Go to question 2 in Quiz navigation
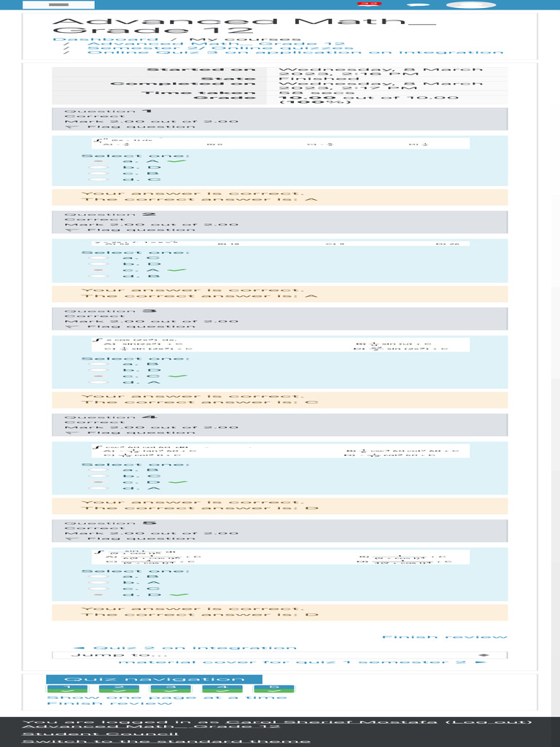The image size is (560, 747). click(x=119, y=689)
